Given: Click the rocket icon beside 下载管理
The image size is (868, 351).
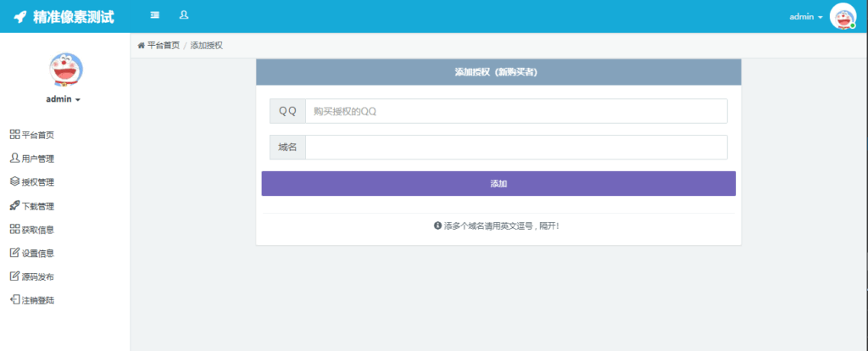Looking at the screenshot, I should [15, 205].
